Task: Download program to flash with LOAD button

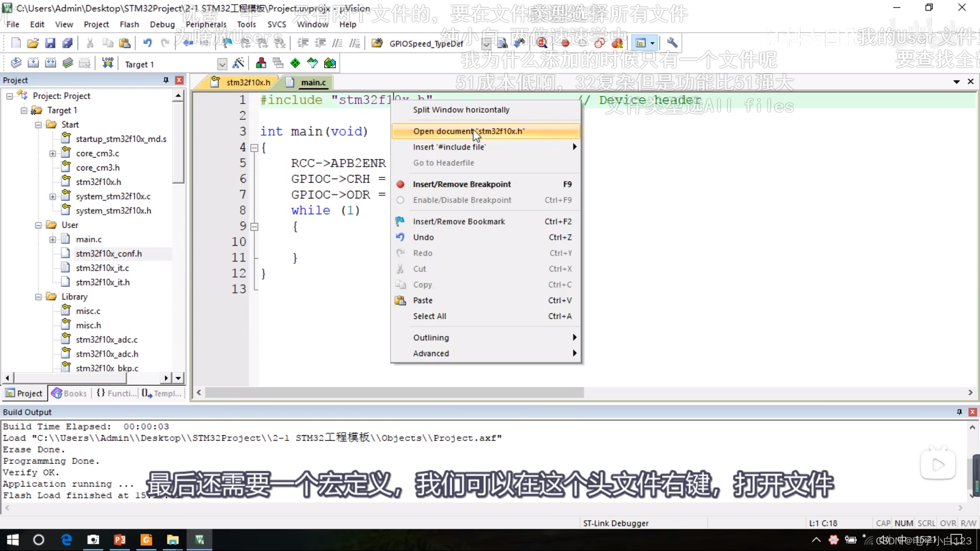Action: click(107, 63)
